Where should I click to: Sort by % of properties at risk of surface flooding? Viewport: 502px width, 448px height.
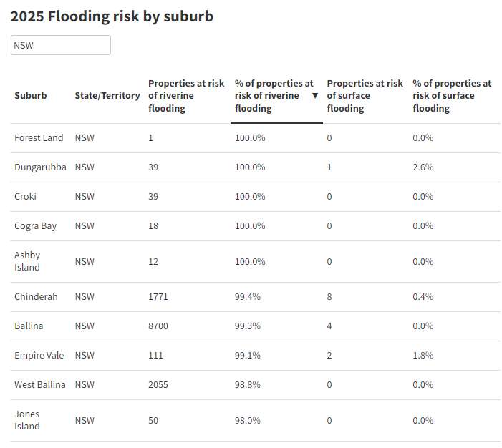[452, 96]
